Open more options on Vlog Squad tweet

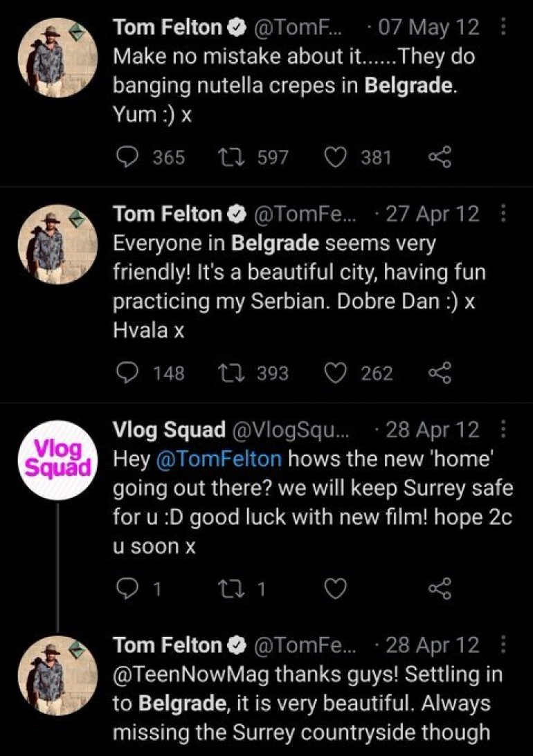(x=503, y=430)
